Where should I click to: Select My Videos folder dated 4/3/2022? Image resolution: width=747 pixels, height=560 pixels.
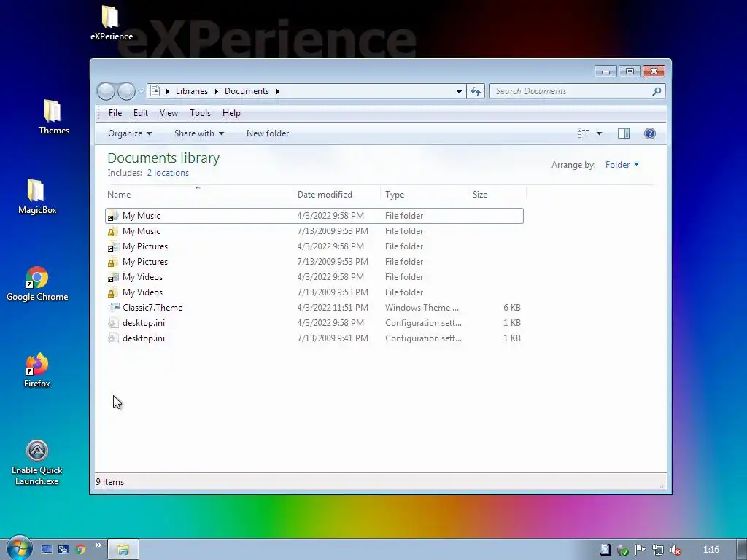[314, 276]
